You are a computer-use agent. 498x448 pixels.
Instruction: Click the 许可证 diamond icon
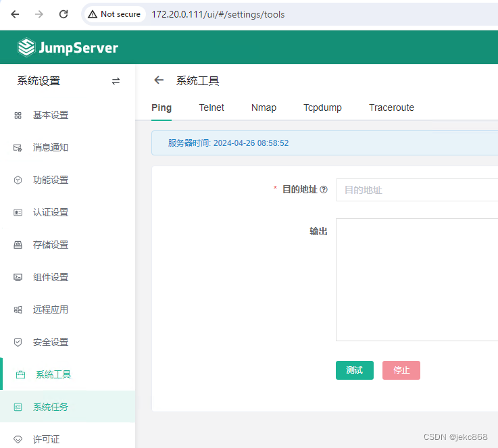[x=18, y=439]
